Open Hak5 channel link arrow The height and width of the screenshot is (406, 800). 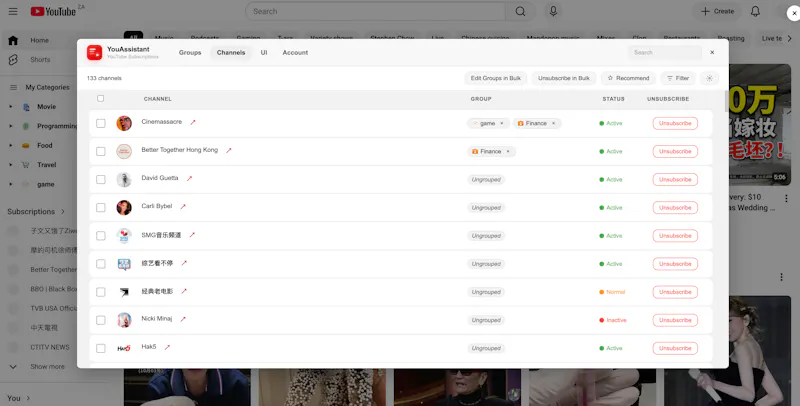167,347
